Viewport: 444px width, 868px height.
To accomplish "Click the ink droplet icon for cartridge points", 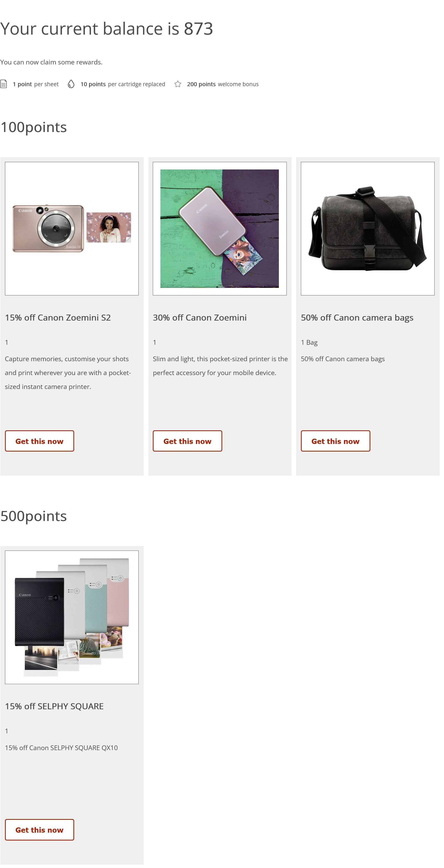I will point(71,84).
